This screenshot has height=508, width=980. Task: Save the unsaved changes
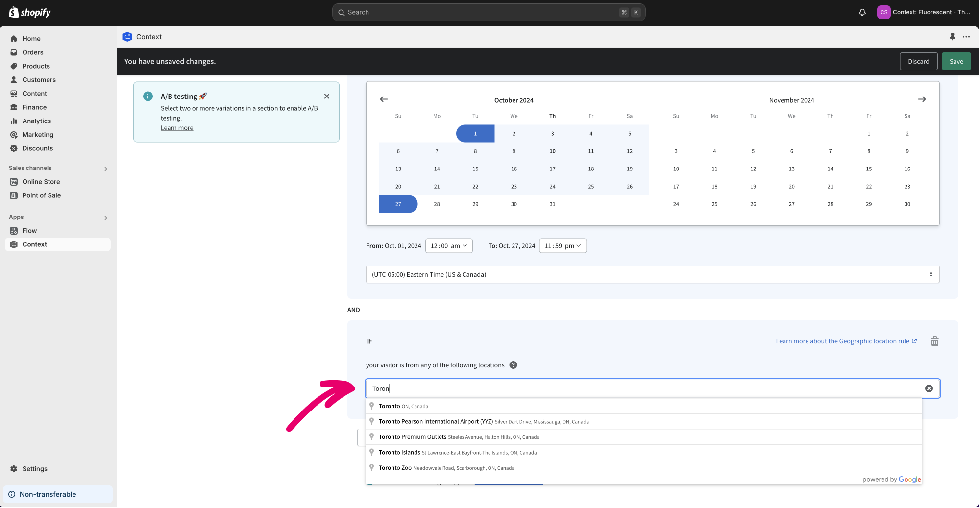point(955,61)
